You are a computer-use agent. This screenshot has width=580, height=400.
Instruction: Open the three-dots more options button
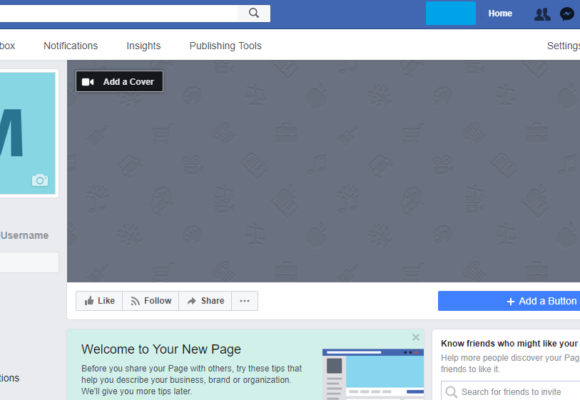[245, 301]
